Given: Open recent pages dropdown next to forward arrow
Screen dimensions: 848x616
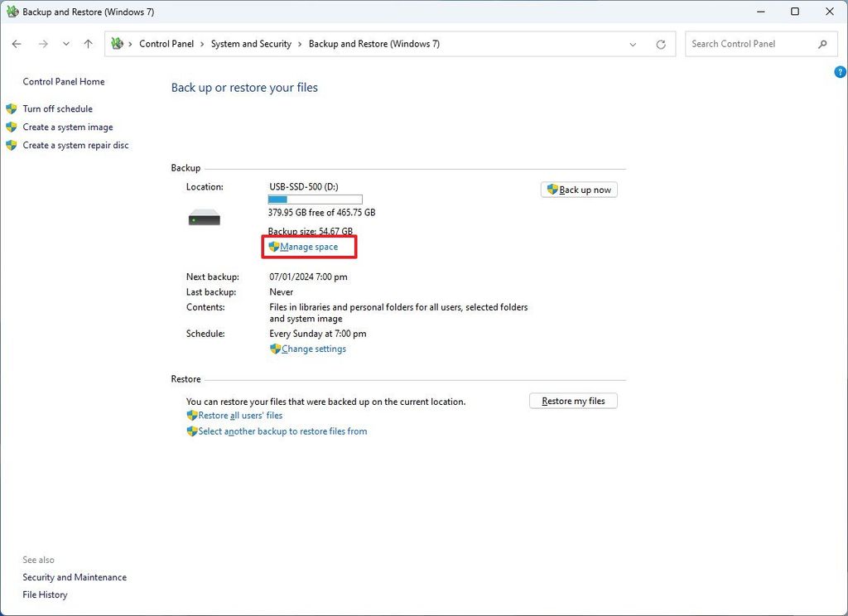Looking at the screenshot, I should [65, 44].
